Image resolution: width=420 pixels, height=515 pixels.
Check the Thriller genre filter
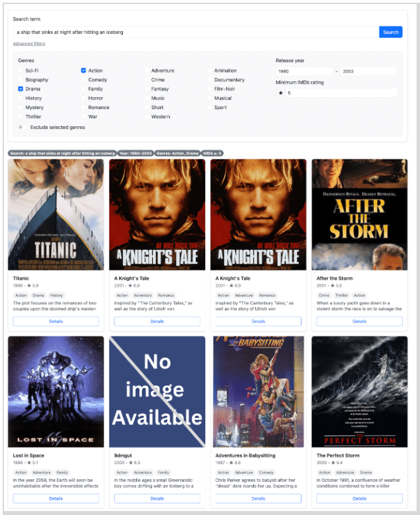[x=21, y=116]
